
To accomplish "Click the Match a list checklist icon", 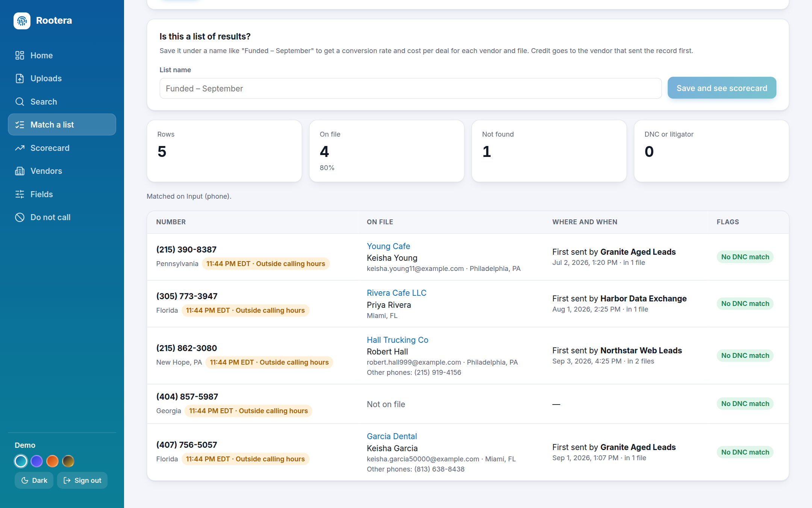I will coord(20,125).
